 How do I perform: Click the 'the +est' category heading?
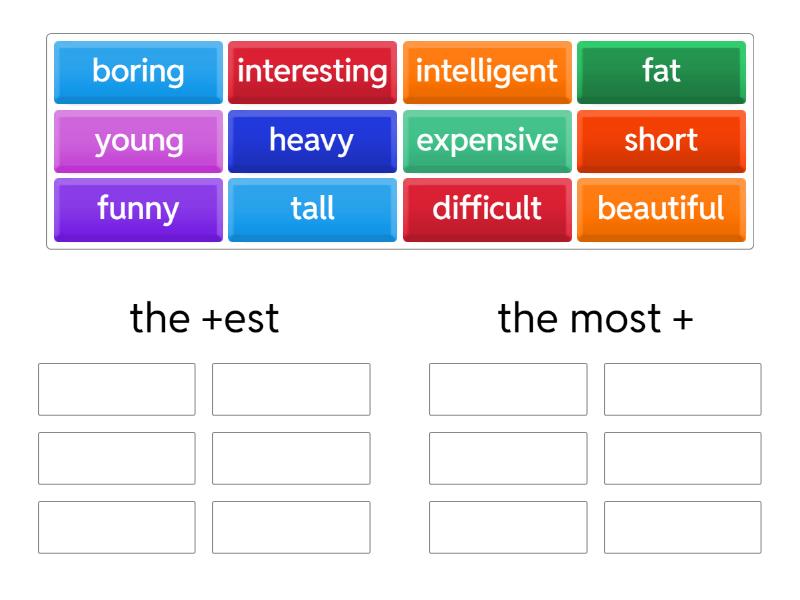point(204,318)
